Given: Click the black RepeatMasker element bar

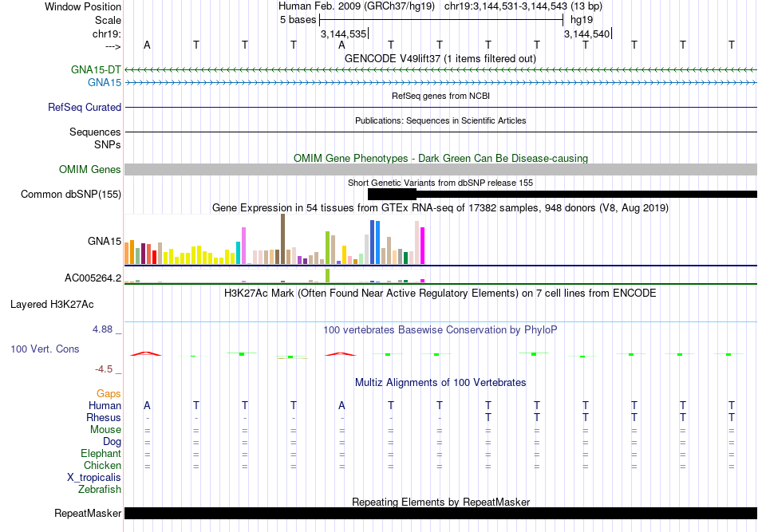Looking at the screenshot, I should coord(440,513).
